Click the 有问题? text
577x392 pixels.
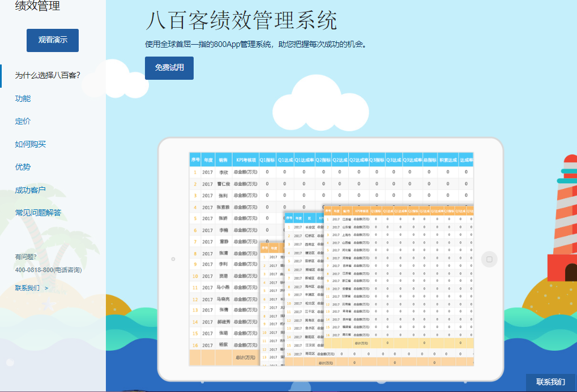(25, 257)
